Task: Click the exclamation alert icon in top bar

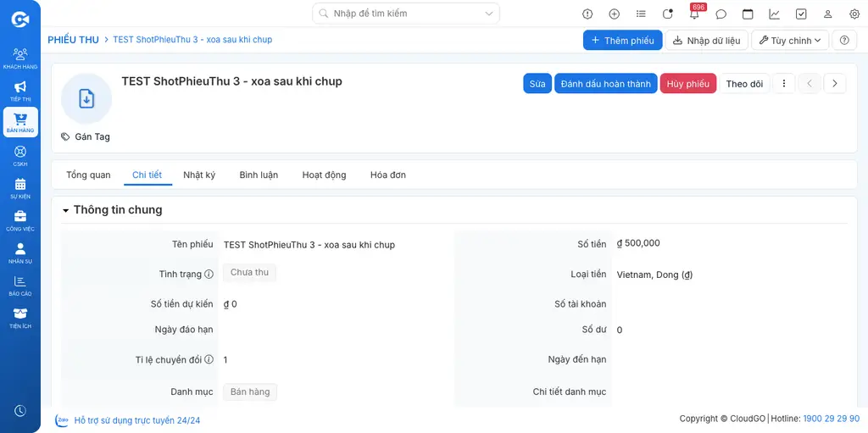Action: 587,14
